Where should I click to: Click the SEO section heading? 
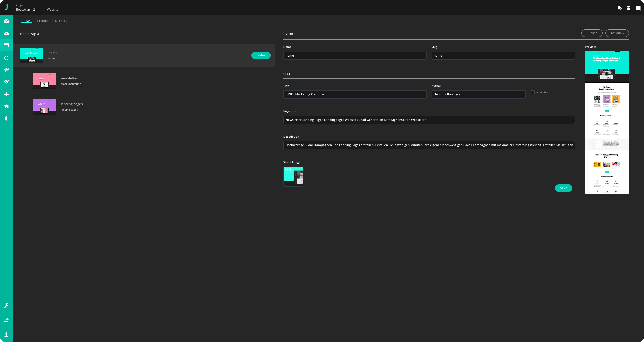pyautogui.click(x=287, y=74)
